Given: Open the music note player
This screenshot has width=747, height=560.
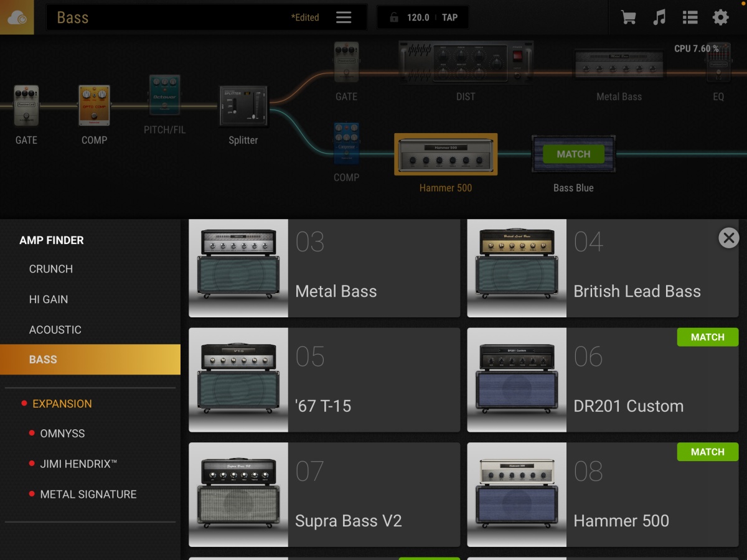Looking at the screenshot, I should click(659, 17).
